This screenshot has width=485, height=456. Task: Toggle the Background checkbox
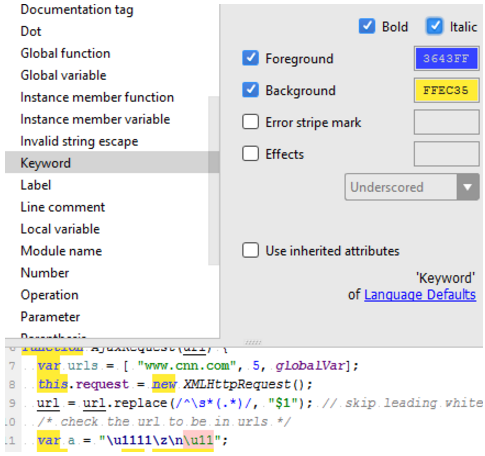(x=250, y=90)
